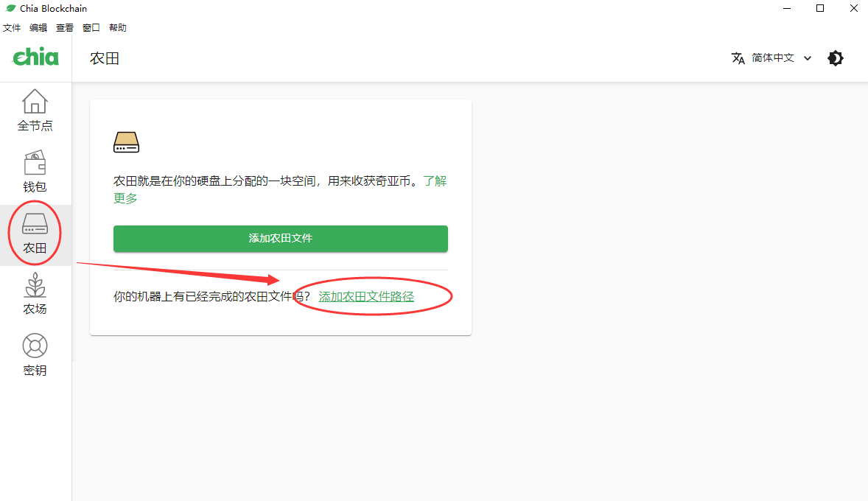Open the 钱包 wallet sidebar icon
Image resolution: width=868 pixels, height=501 pixels.
(x=35, y=164)
